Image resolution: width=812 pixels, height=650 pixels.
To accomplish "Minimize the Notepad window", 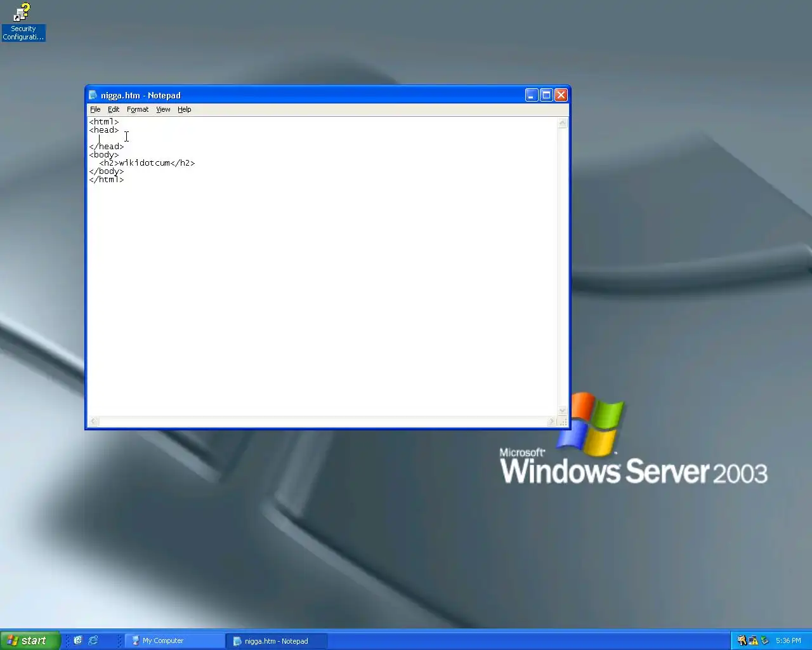I will (x=532, y=95).
